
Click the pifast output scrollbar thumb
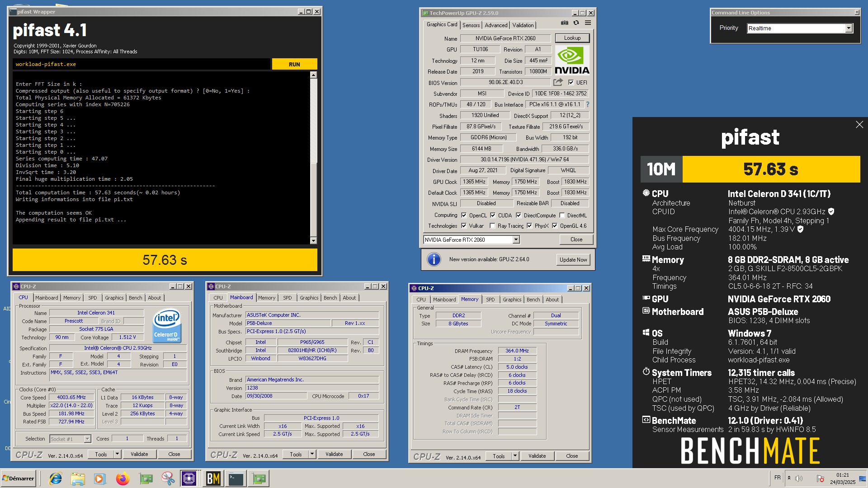point(313,199)
